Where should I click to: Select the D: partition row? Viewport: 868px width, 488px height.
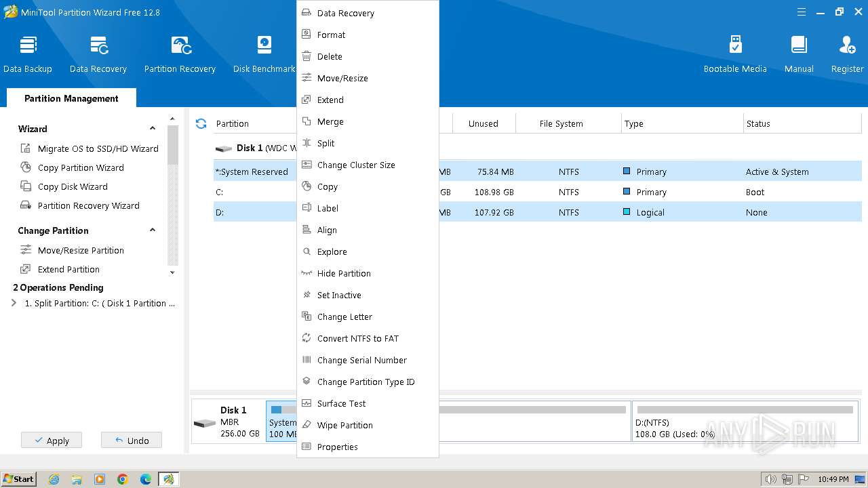pyautogui.click(x=537, y=212)
